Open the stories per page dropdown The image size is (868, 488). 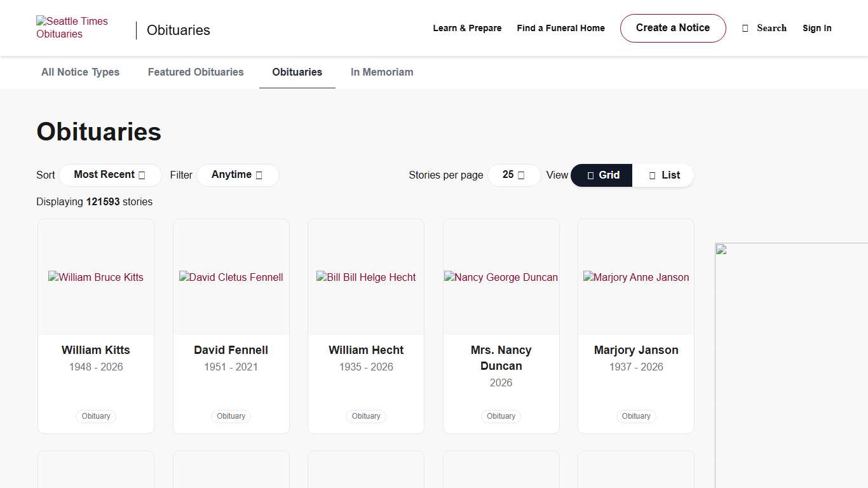[x=513, y=175]
